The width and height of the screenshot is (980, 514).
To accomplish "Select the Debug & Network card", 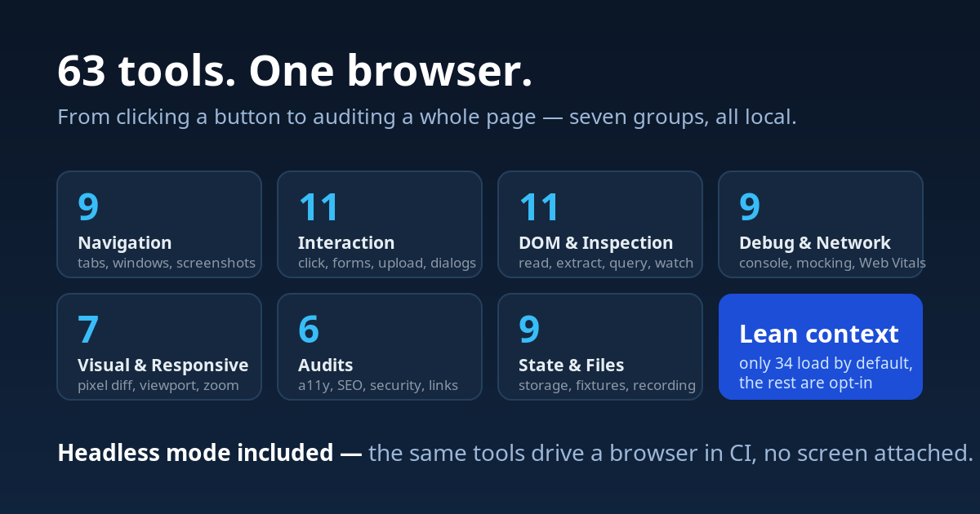I will [821, 224].
